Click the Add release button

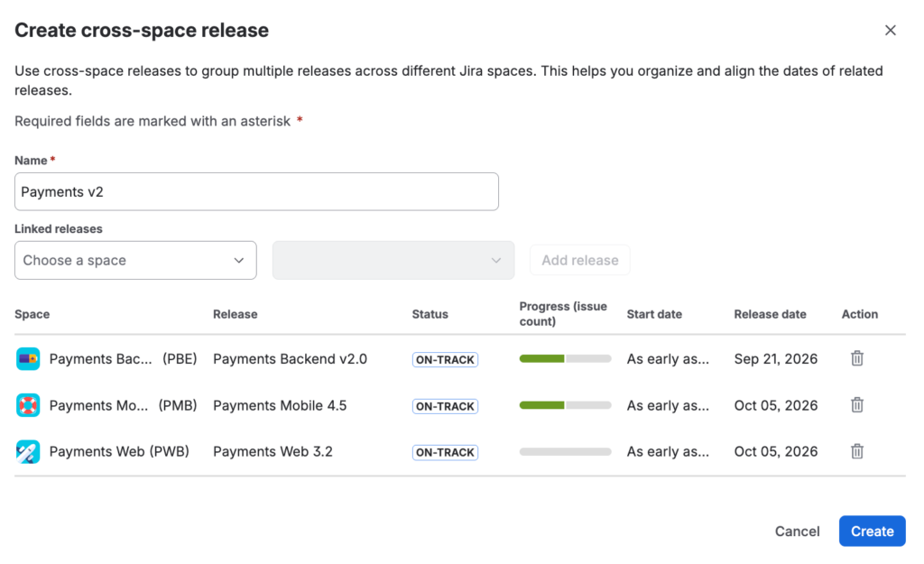580,260
